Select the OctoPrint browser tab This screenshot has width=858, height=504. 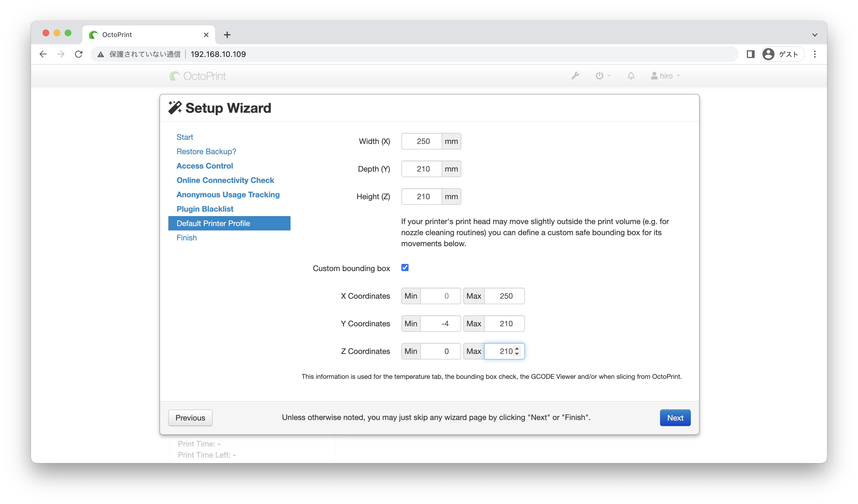(x=148, y=35)
